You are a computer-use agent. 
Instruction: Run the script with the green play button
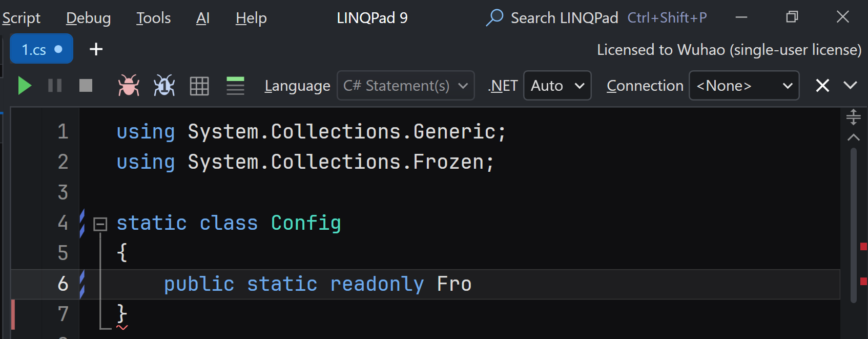[x=24, y=86]
